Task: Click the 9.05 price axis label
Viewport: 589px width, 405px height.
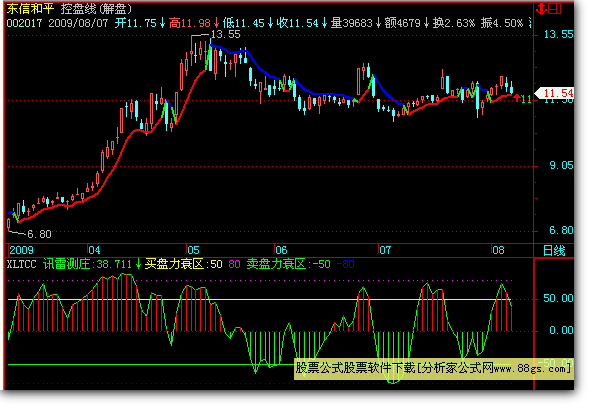Action: 561,166
